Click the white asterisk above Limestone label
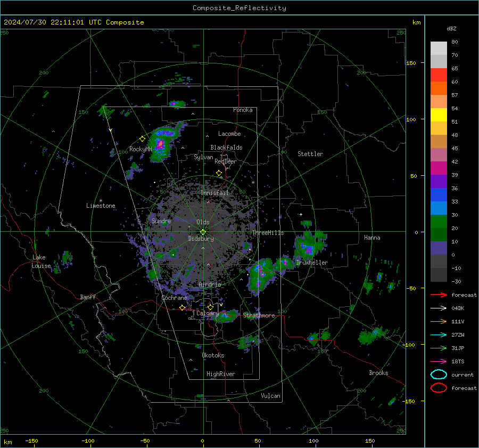This screenshot has width=479, height=448. [x=101, y=201]
